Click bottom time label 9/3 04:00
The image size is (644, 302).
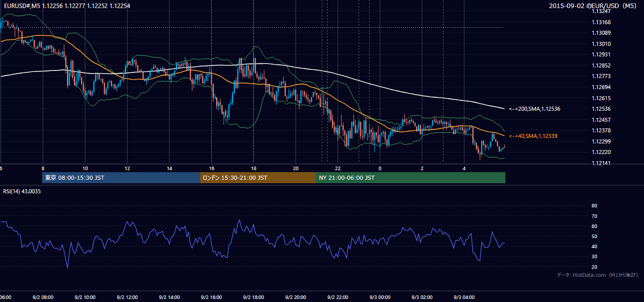(x=464, y=297)
